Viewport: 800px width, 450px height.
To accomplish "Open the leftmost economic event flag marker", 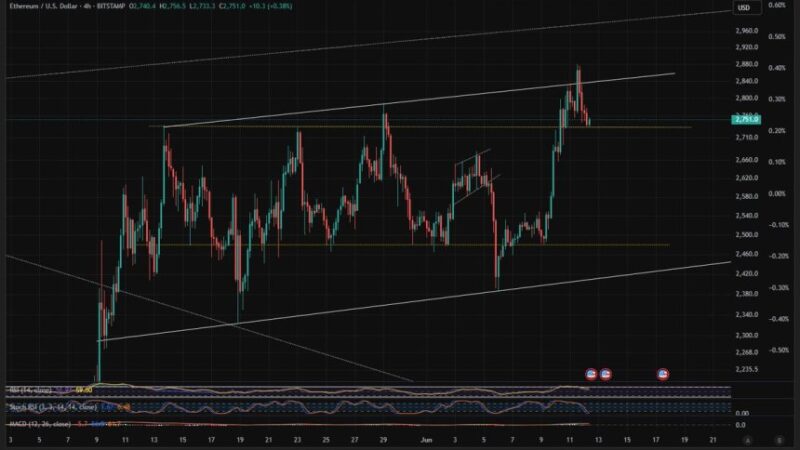I will [x=591, y=374].
